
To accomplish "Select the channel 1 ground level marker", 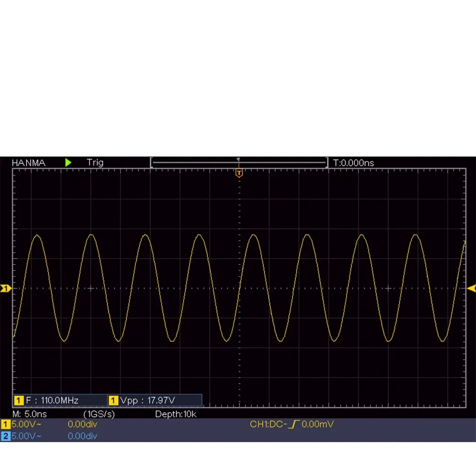I will [x=5, y=288].
